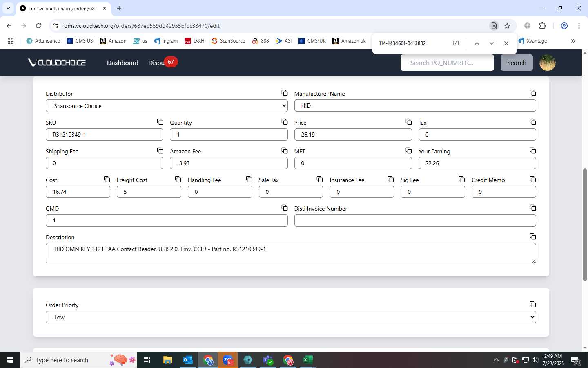Open the Attandance bookmark
This screenshot has width=588, height=368.
tap(43, 41)
